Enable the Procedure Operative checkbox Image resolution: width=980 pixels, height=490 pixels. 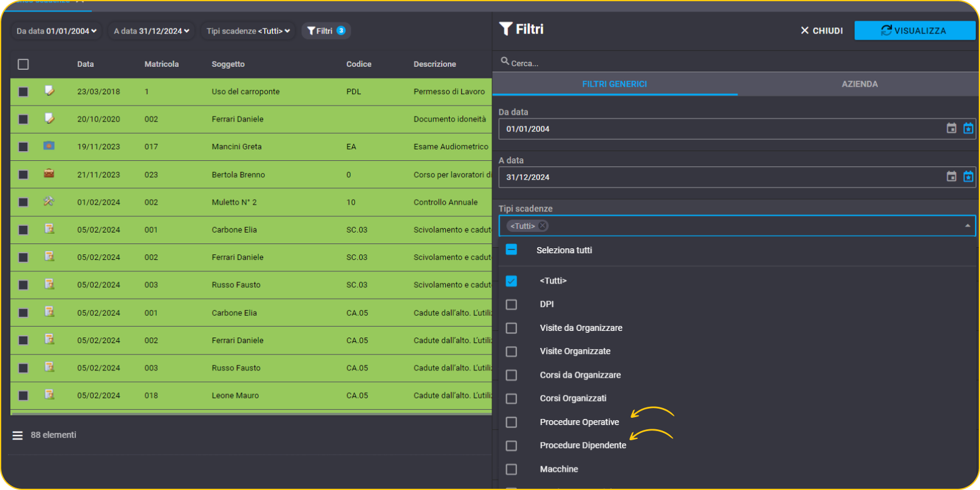click(x=512, y=422)
